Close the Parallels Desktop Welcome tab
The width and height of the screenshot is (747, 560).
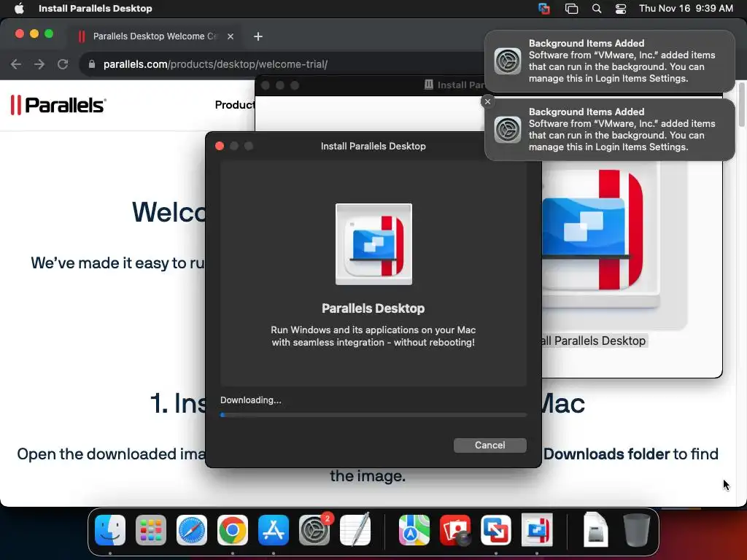(231, 36)
